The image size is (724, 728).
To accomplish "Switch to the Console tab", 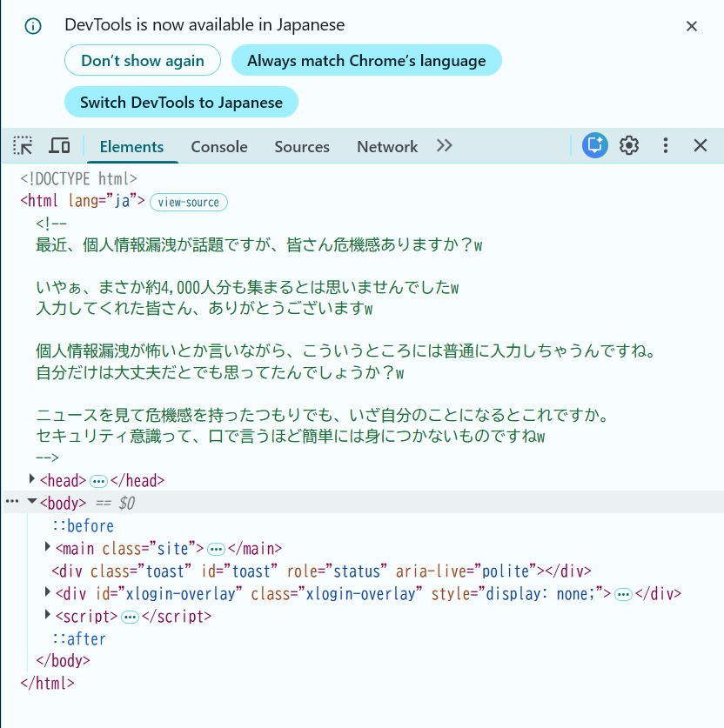I will coord(219,147).
